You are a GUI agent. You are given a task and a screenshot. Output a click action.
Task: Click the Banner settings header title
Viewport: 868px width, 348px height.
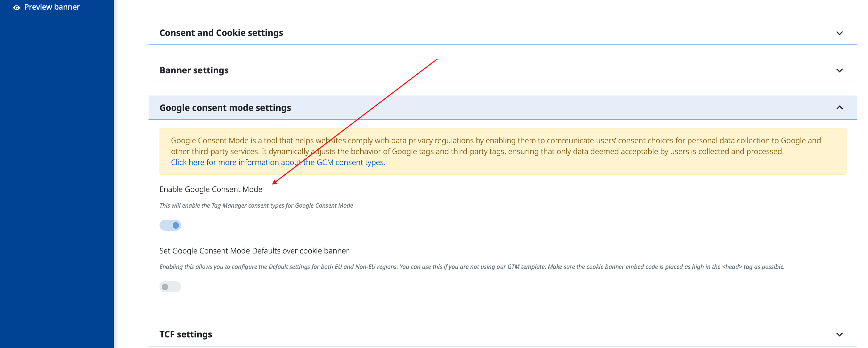point(194,70)
